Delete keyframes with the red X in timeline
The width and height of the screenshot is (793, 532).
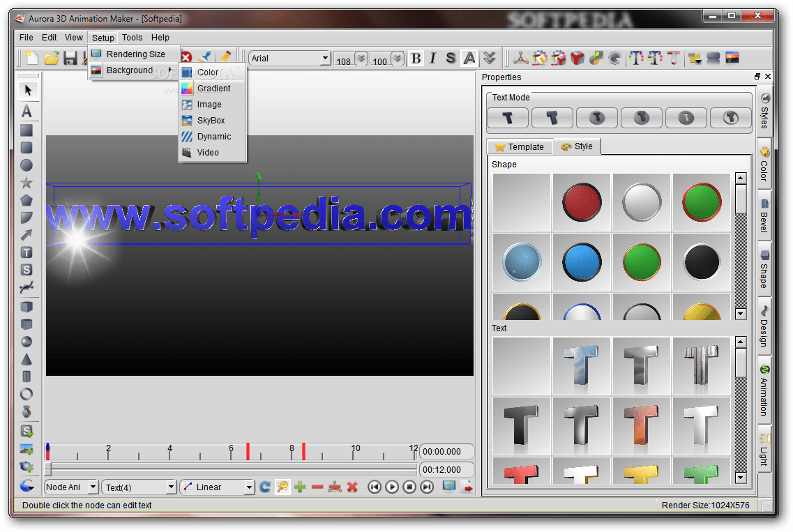352,487
